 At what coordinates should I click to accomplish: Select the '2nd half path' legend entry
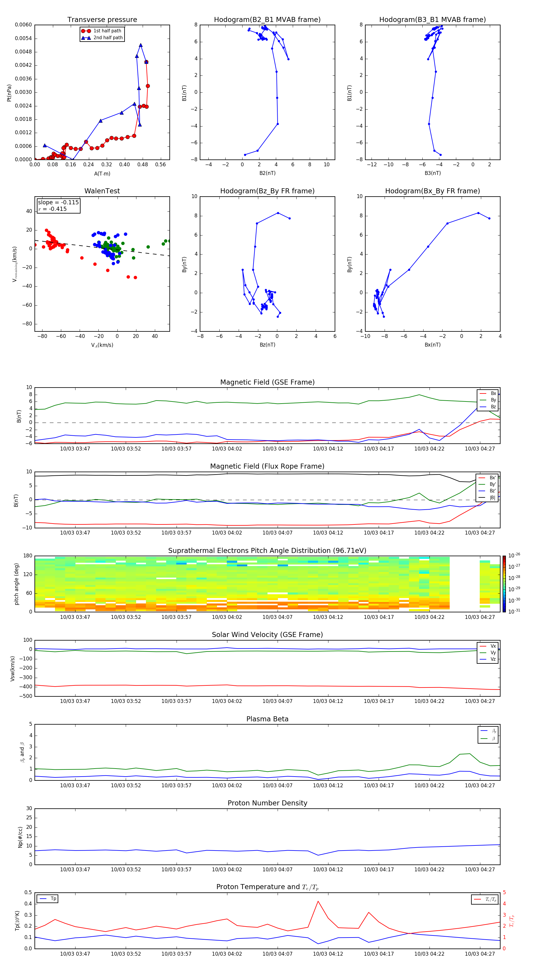pos(102,38)
